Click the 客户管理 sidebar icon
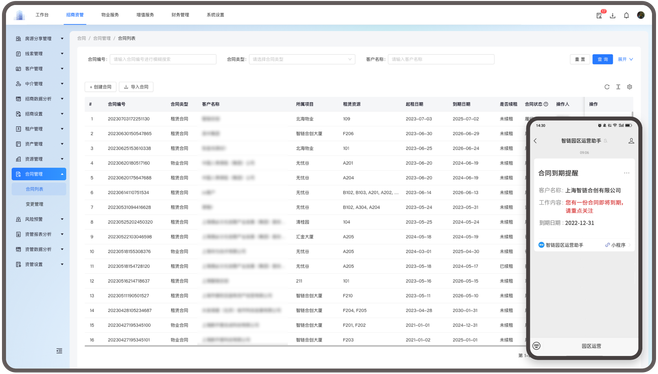658x374 pixels. tap(18, 69)
